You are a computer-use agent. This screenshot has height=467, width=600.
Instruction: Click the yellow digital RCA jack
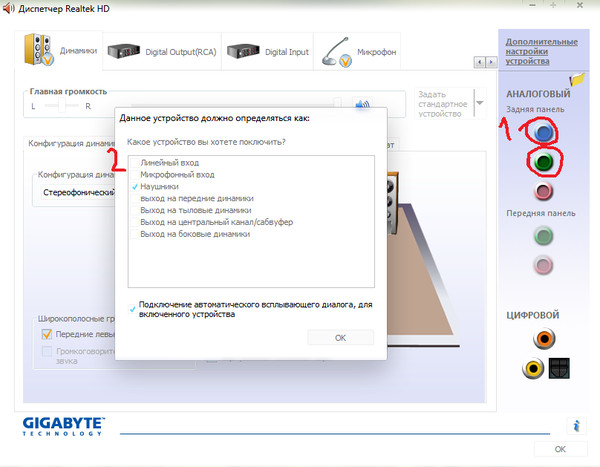533,369
